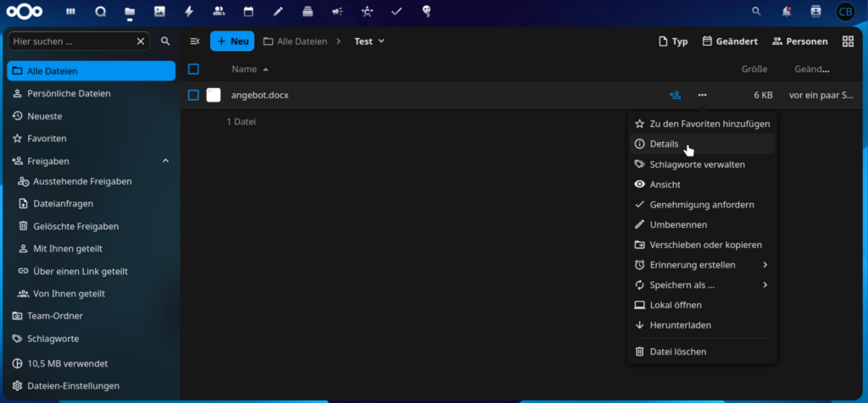
Task: Open the Calendar app icon
Action: pos(248,11)
